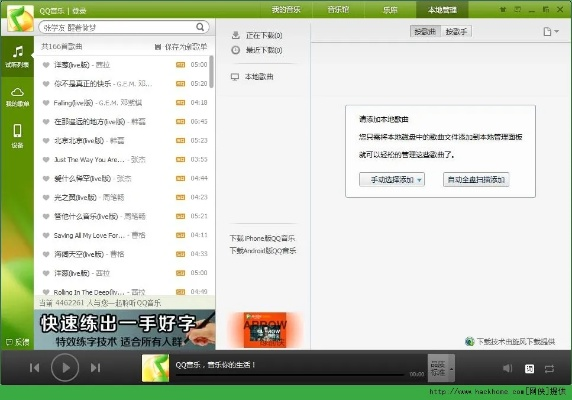572x400 pixels.
Task: Click the song list vertical scrollbar
Action: tap(211, 71)
